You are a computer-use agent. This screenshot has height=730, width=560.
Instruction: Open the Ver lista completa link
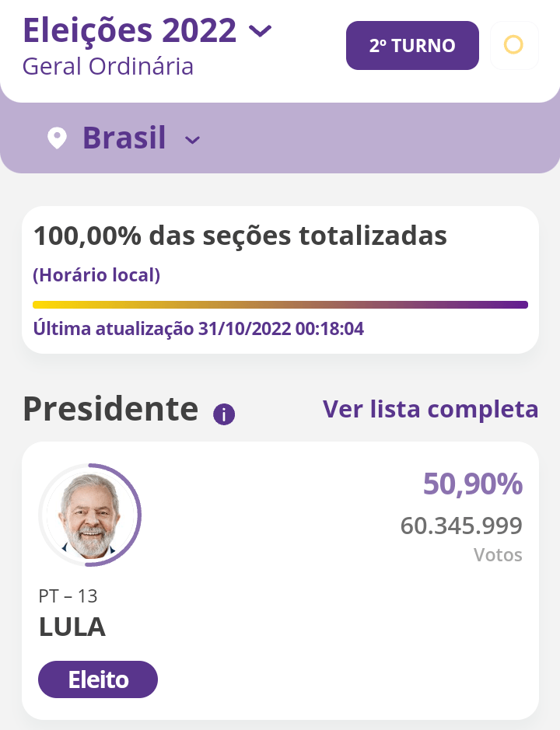pyautogui.click(x=430, y=409)
